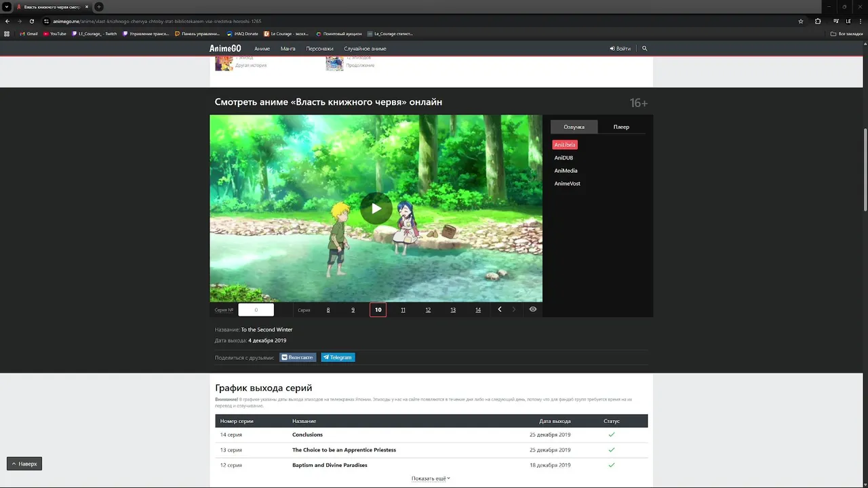Select AnimeVost voice-over
Screen dimensions: 868x488
(567, 184)
